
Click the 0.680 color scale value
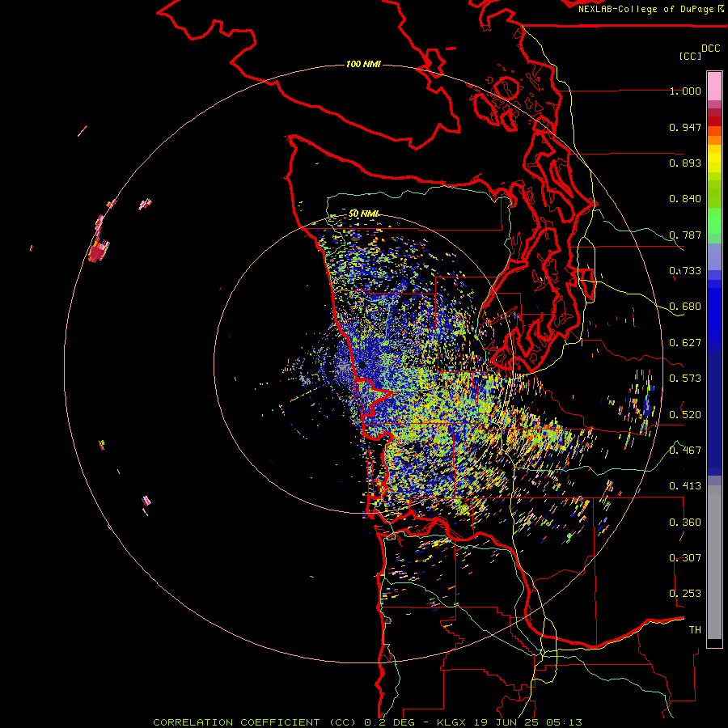(x=685, y=307)
